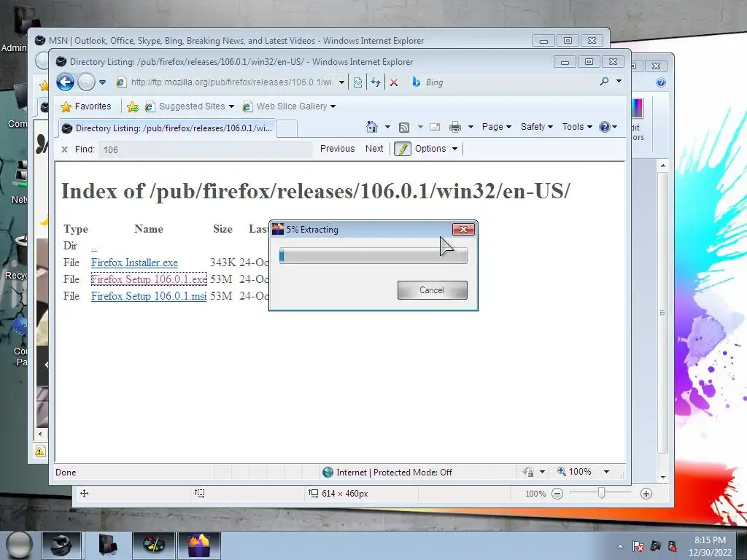Switch to the Firefox installer taskbar button

[x=199, y=545]
